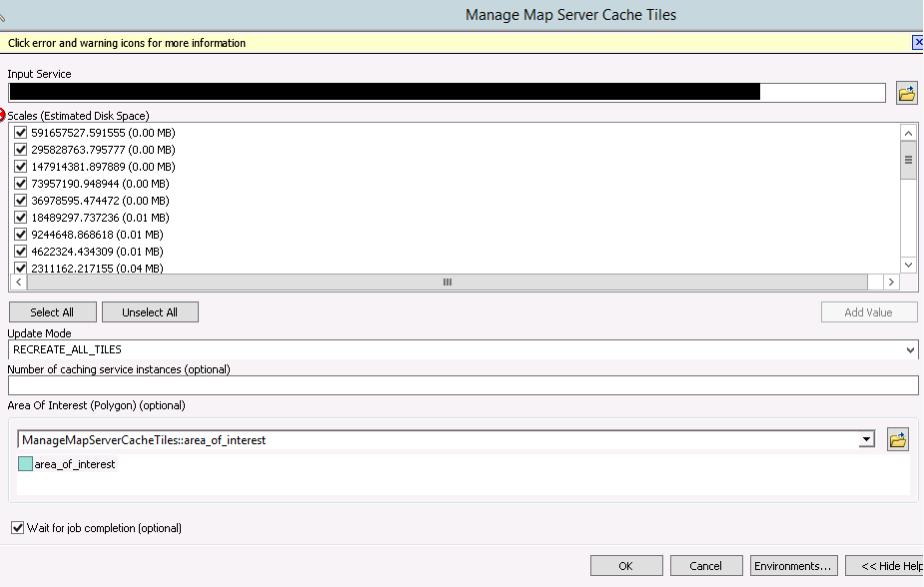Open the Environments settings button
The height and width of the screenshot is (587, 924).
click(x=793, y=566)
